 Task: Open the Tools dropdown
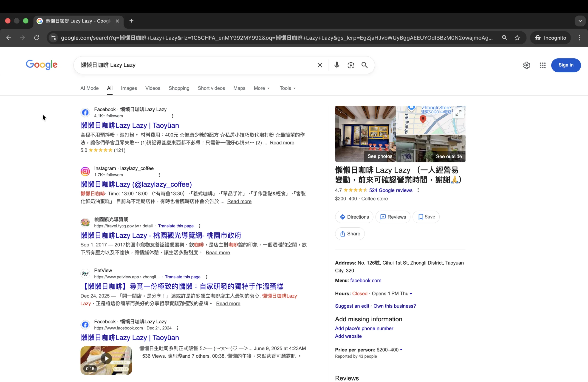coord(287,88)
